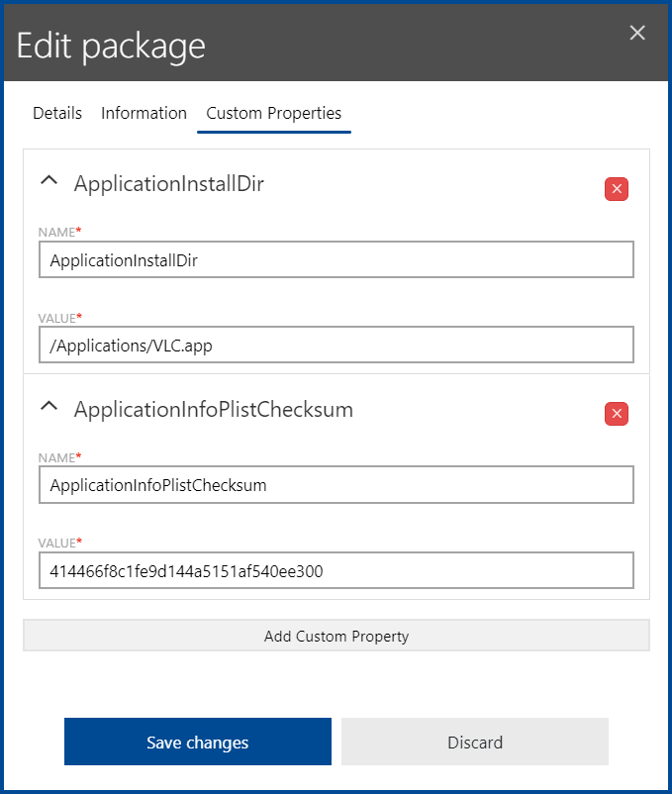This screenshot has height=794, width=672.
Task: Open the Information tab
Action: click(x=144, y=113)
